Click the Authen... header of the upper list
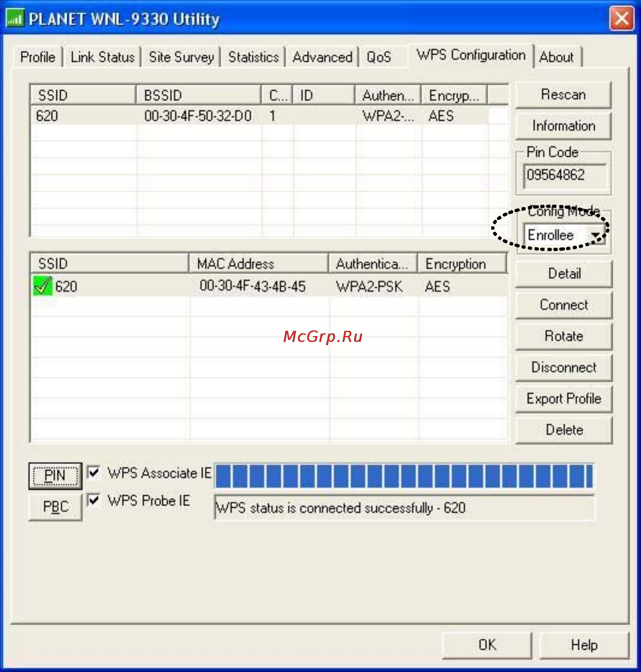641x672 pixels. pos(388,95)
